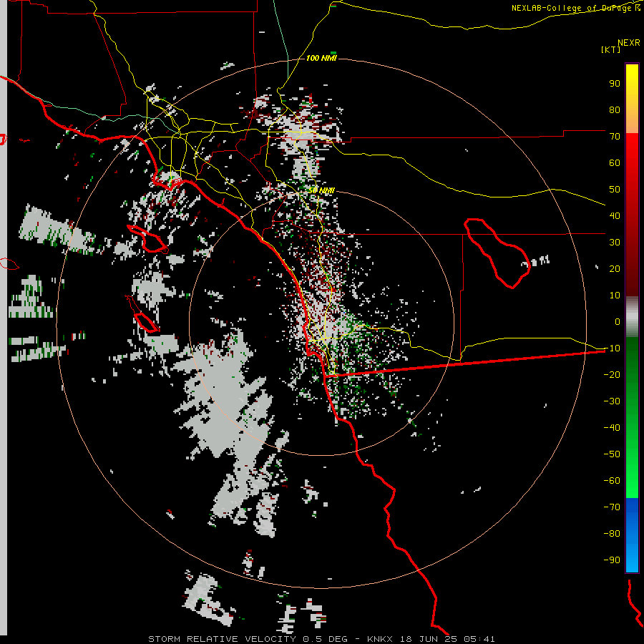Click the -60 value on velocity scale
The image size is (644, 644).
(x=612, y=481)
